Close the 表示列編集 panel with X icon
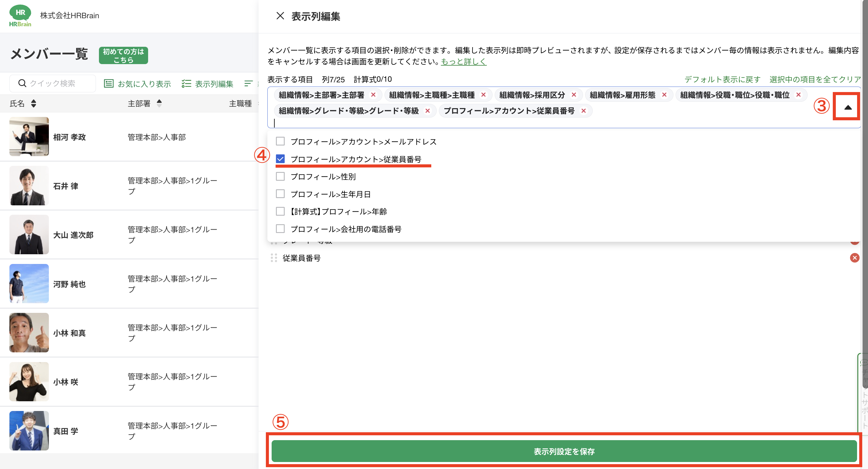Image resolution: width=868 pixels, height=469 pixels. coord(280,16)
